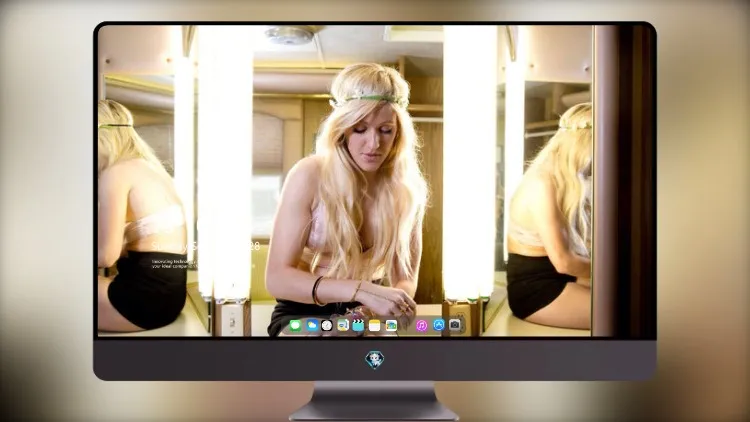Open the Maps app in dock
Image resolution: width=750 pixels, height=422 pixels.
click(x=342, y=326)
